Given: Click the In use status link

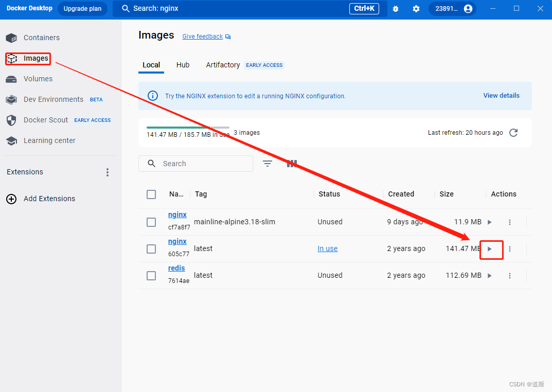Looking at the screenshot, I should click(327, 249).
